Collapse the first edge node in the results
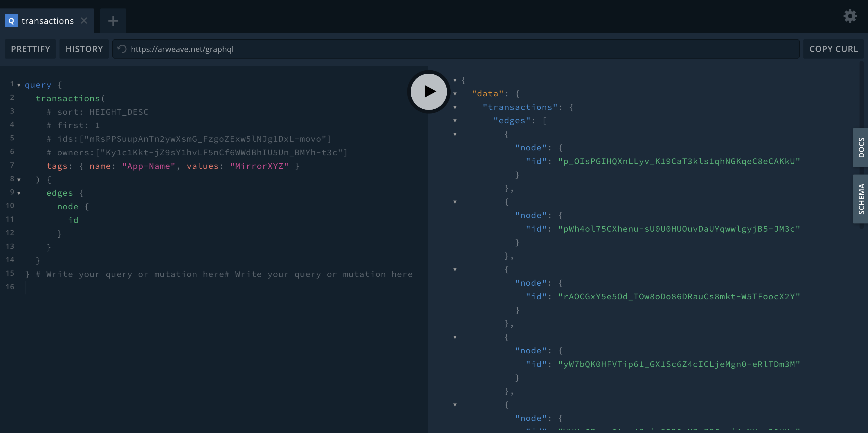 pos(455,134)
